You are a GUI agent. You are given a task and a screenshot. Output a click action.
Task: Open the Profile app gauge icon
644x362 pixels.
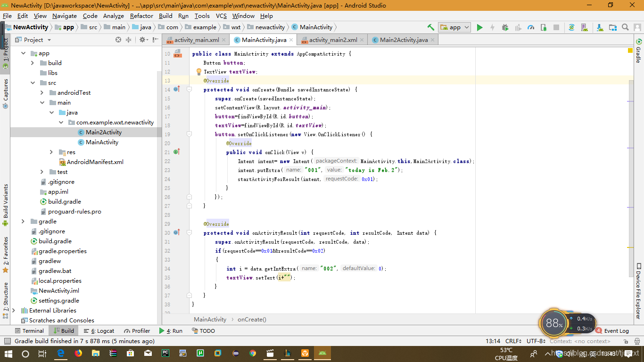coord(531,27)
